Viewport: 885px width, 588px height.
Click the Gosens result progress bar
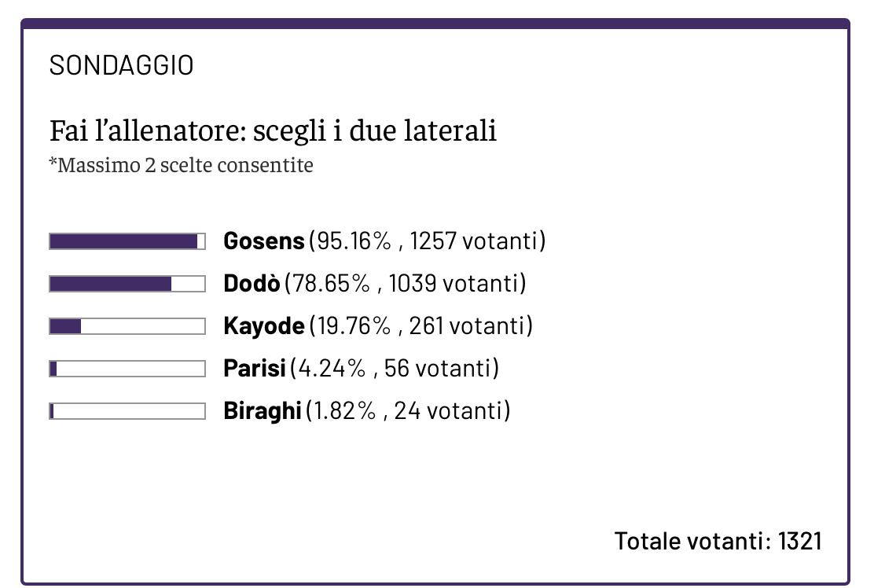coord(127,241)
